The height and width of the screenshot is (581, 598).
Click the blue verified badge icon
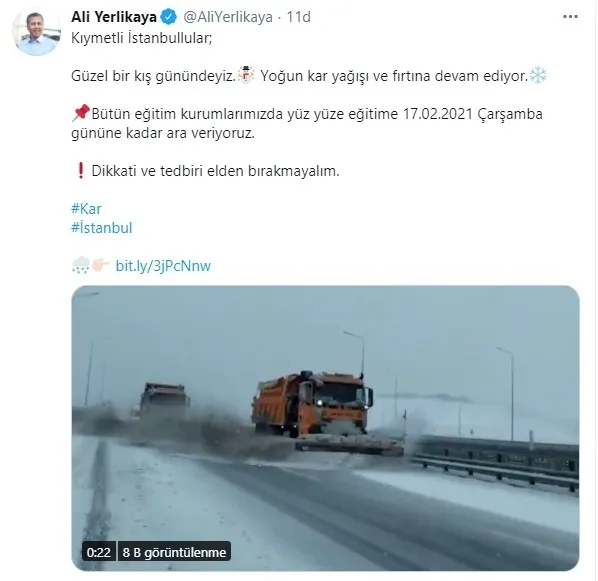[x=169, y=17]
